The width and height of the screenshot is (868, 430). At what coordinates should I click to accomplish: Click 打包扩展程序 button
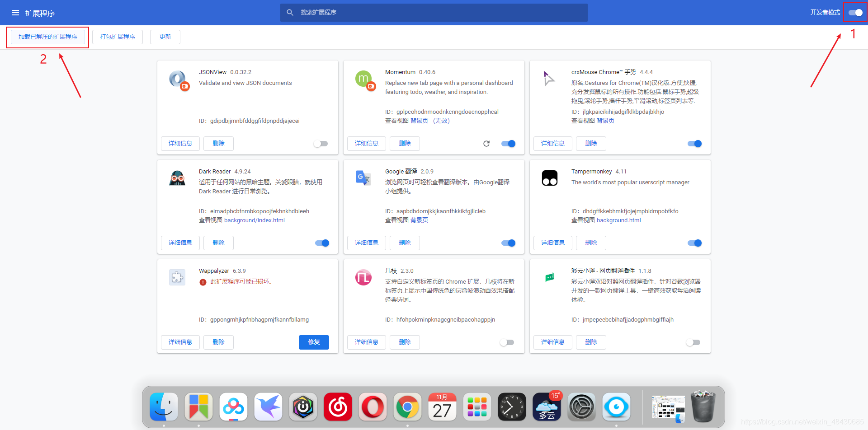(118, 37)
